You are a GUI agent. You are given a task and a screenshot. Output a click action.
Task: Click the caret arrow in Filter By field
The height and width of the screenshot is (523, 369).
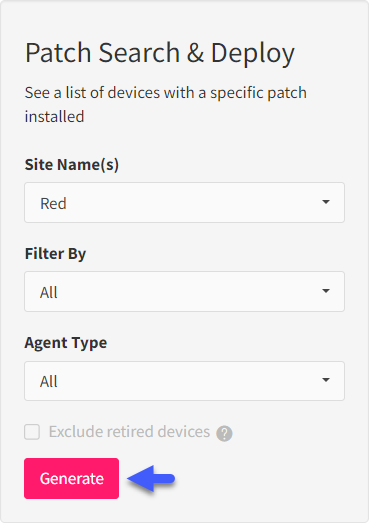pyautogui.click(x=326, y=291)
